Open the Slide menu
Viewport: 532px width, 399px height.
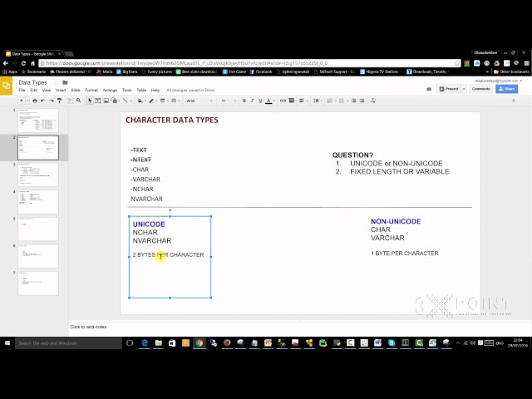coord(76,91)
